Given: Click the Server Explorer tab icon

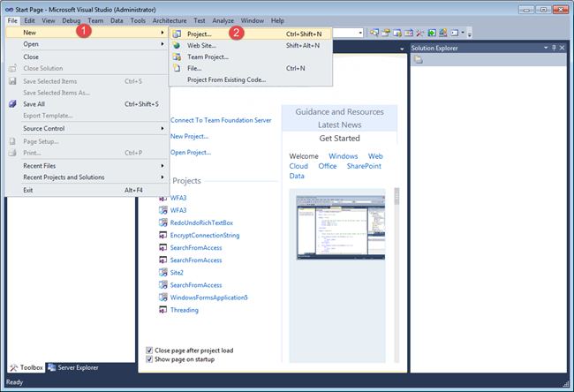Looking at the screenshot, I should click(x=52, y=367).
